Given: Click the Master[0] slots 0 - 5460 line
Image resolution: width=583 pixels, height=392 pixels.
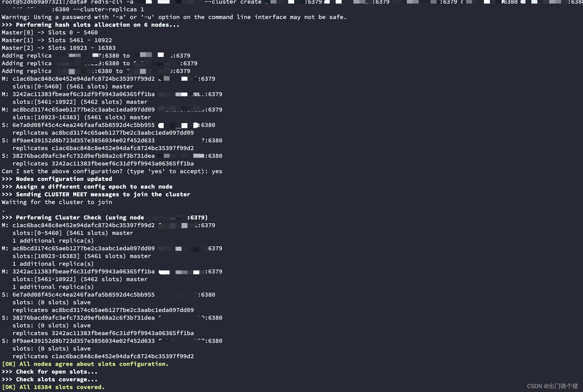Looking at the screenshot, I should pos(50,33).
